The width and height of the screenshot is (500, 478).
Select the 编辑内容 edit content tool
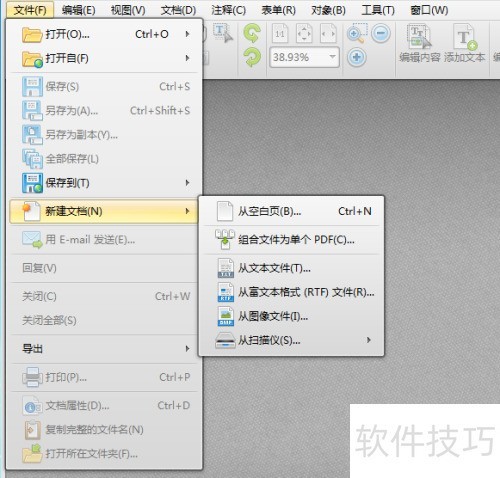click(420, 43)
